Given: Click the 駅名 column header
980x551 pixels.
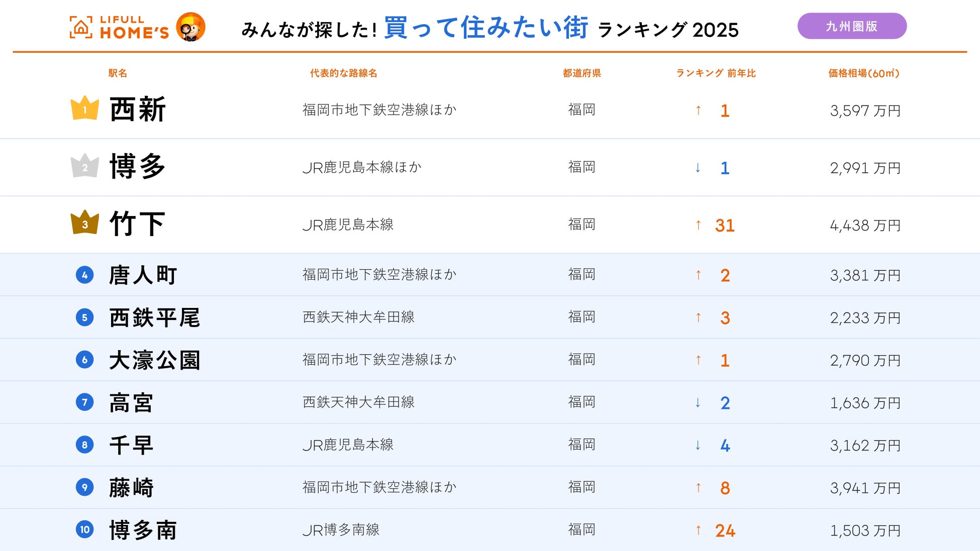Looking at the screenshot, I should click(x=118, y=73).
